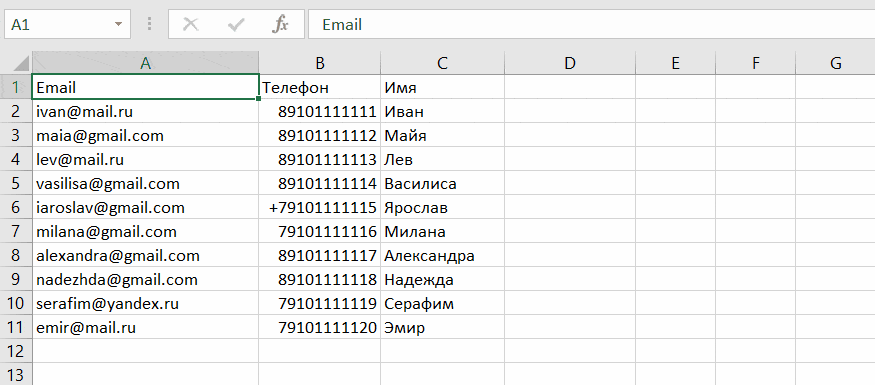
Task: Select the cell with name Александра
Action: click(443, 256)
